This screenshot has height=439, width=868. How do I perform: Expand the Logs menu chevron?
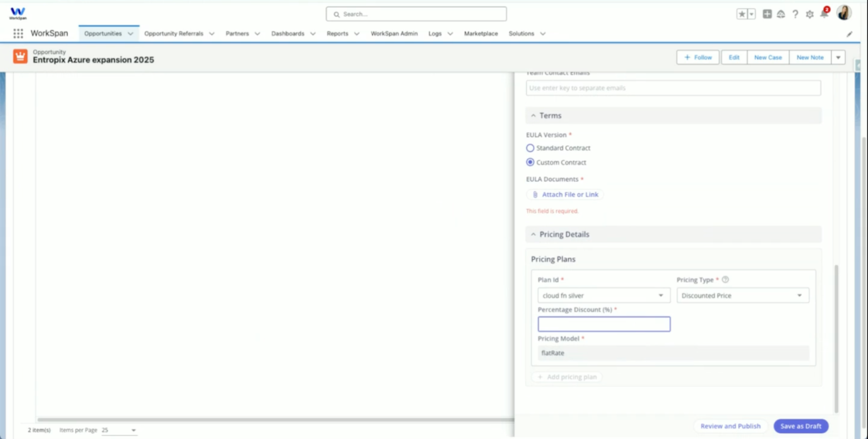[x=450, y=34]
